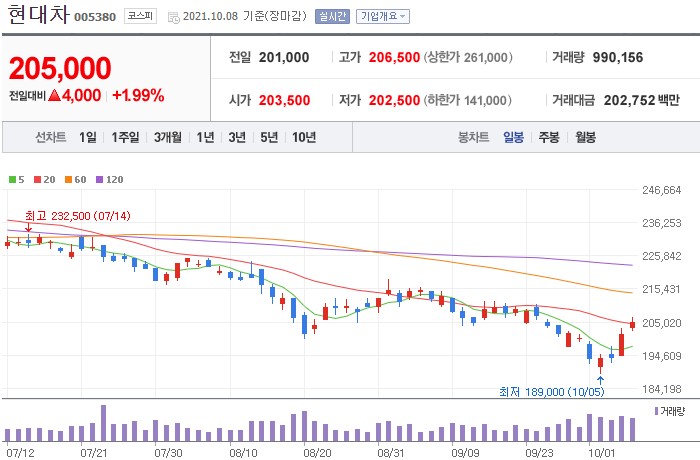700x460 pixels.
Task: Click the 205,020 y-axis label
Action: [662, 323]
